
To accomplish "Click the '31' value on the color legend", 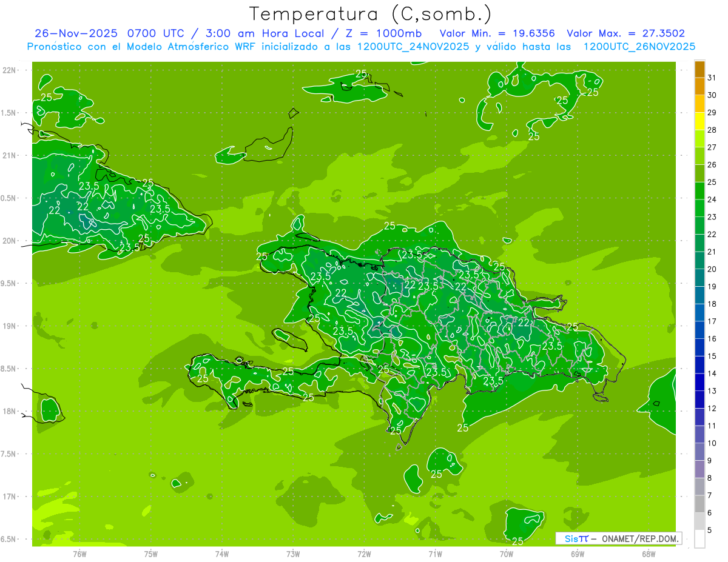I will 712,78.
